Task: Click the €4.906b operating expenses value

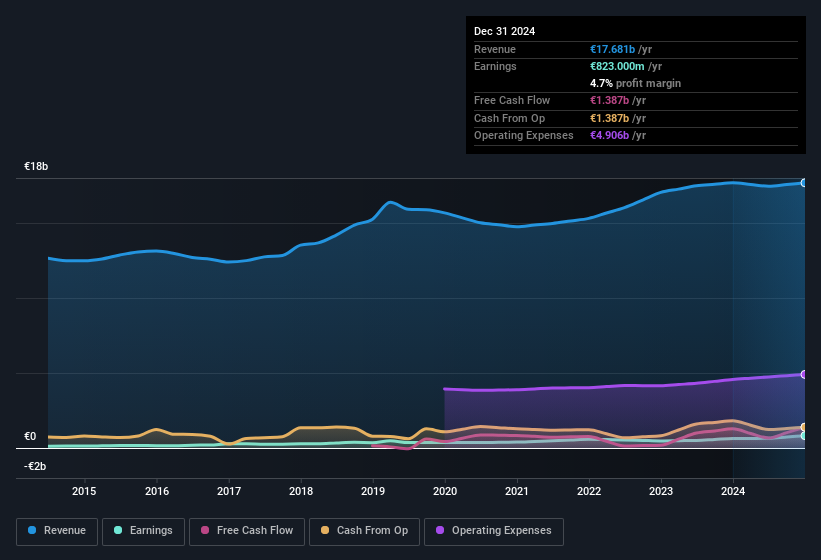Action: tap(609, 135)
